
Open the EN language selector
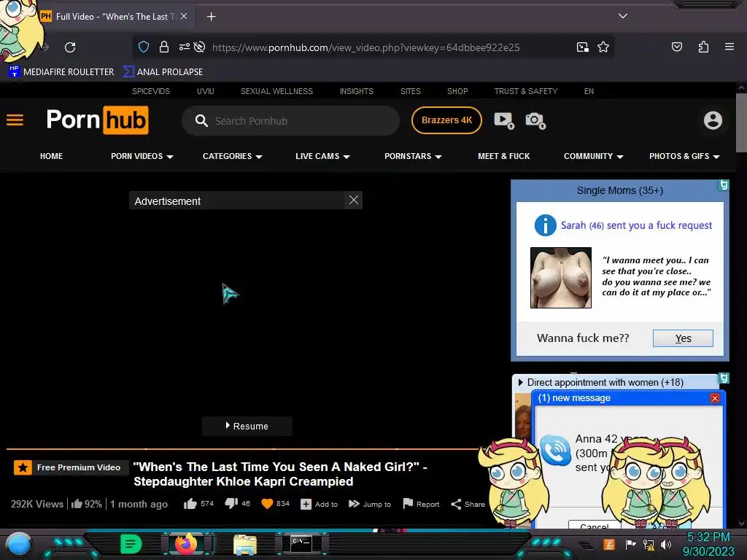pos(589,91)
